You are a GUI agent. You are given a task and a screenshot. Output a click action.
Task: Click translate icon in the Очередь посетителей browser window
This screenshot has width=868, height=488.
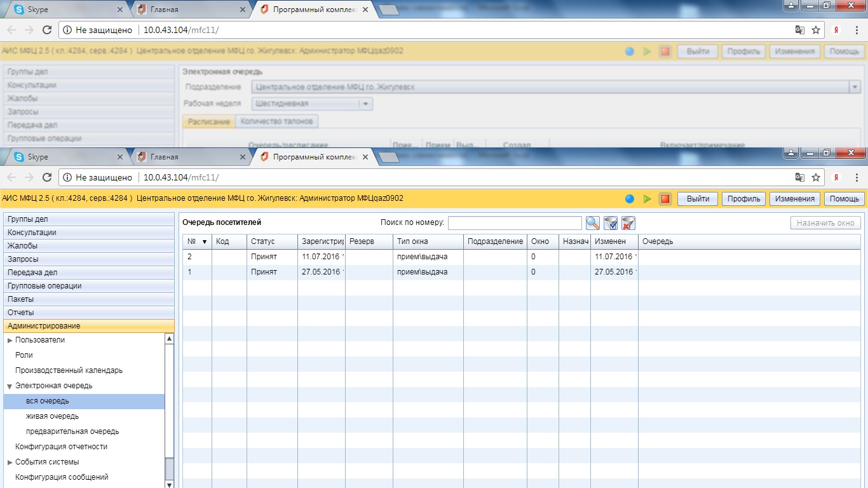pyautogui.click(x=800, y=177)
